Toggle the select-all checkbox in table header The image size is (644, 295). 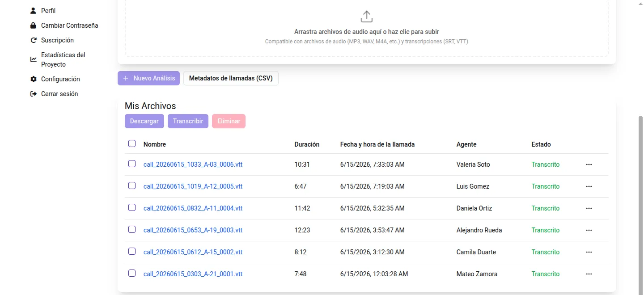(132, 143)
